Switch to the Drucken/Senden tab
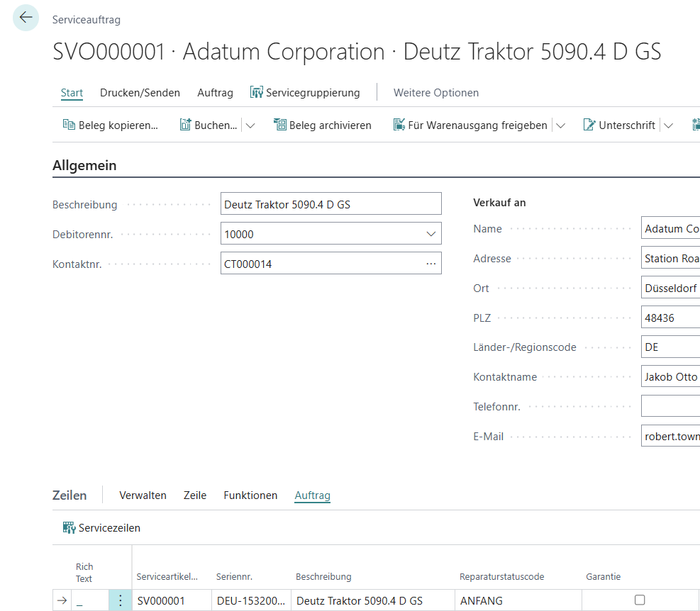The height and width of the screenshot is (611, 700). pyautogui.click(x=140, y=93)
